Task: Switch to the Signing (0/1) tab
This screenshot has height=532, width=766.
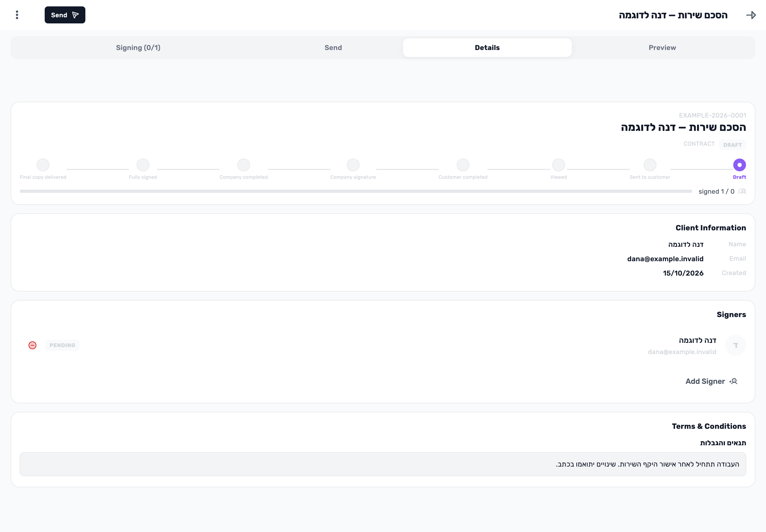Action: 138,48
